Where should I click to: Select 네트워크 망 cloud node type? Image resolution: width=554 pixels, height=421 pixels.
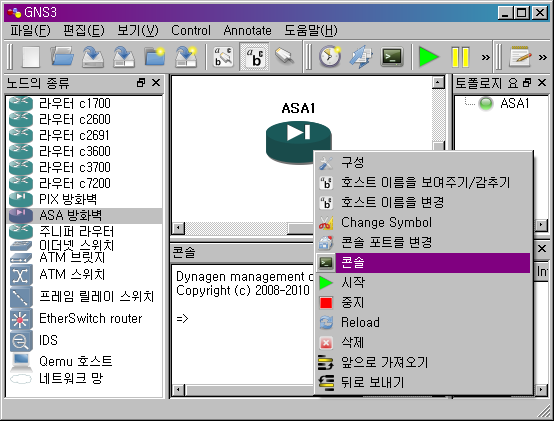tap(84, 379)
